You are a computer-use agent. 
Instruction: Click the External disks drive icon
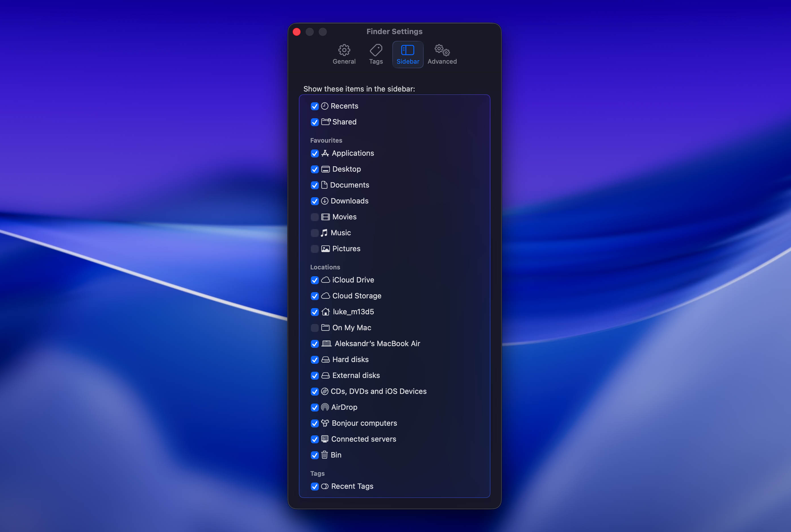325,376
